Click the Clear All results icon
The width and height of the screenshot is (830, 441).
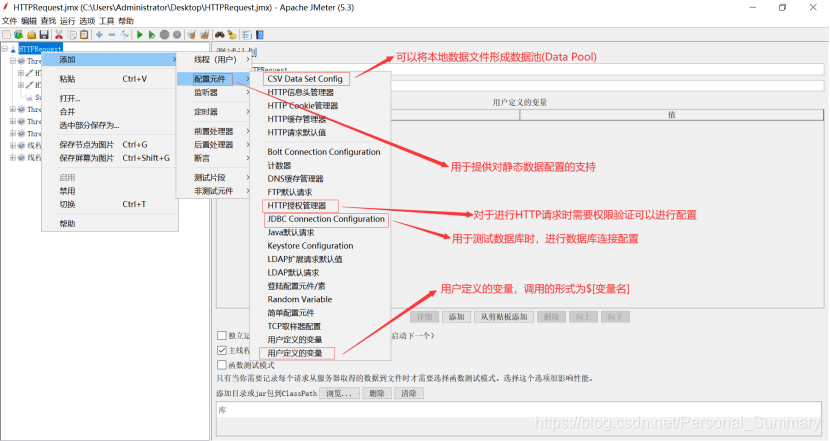tap(204, 35)
